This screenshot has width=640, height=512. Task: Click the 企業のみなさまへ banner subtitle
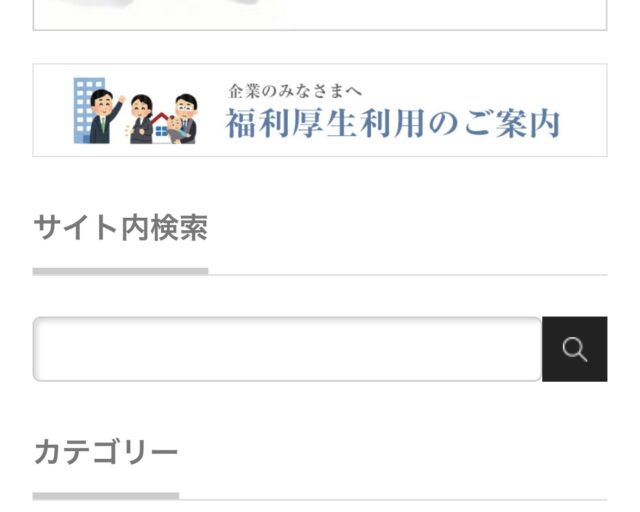point(295,91)
